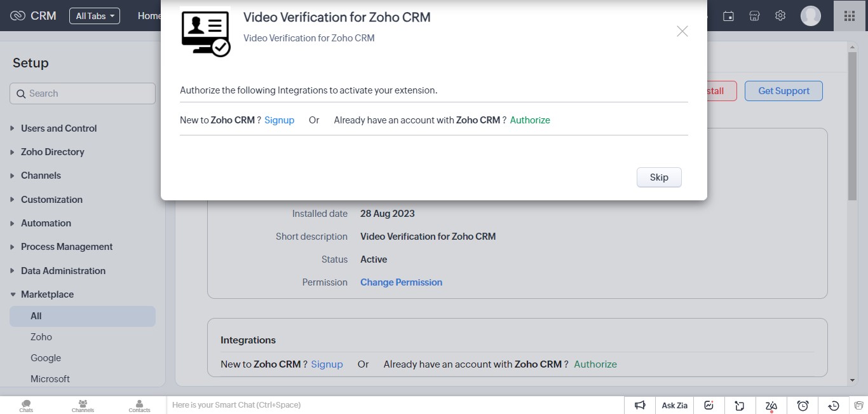
Task: Open the Marketplace store icon
Action: (x=754, y=16)
